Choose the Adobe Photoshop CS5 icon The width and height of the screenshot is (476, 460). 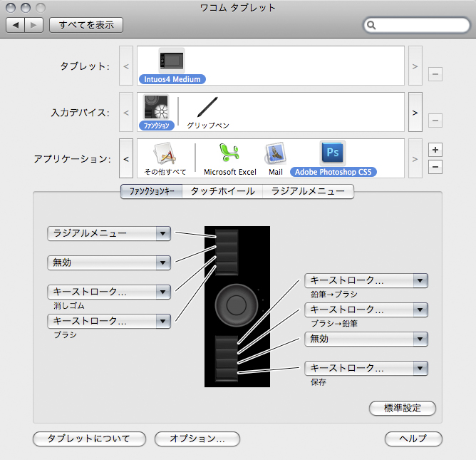tap(333, 153)
